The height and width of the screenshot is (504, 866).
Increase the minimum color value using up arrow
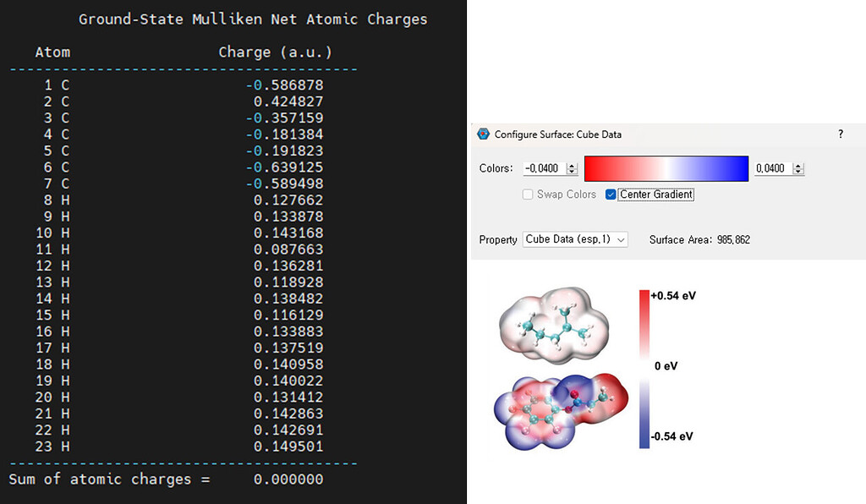572,166
